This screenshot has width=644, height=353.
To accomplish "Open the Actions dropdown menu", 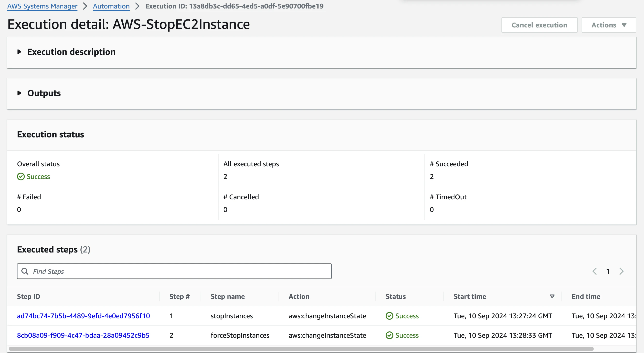I will pos(609,25).
